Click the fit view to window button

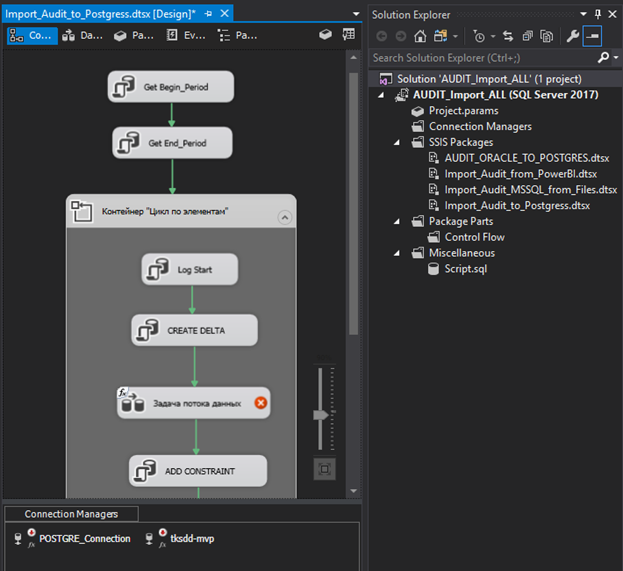[325, 469]
